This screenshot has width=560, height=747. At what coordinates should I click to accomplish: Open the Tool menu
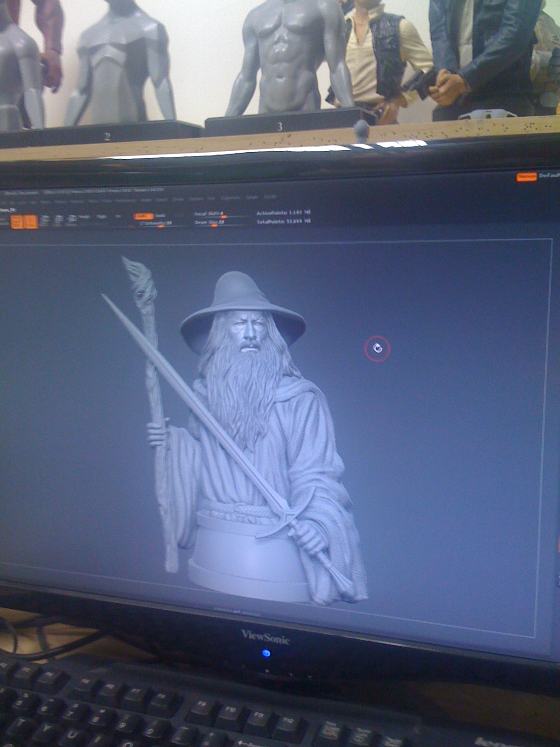(211, 198)
